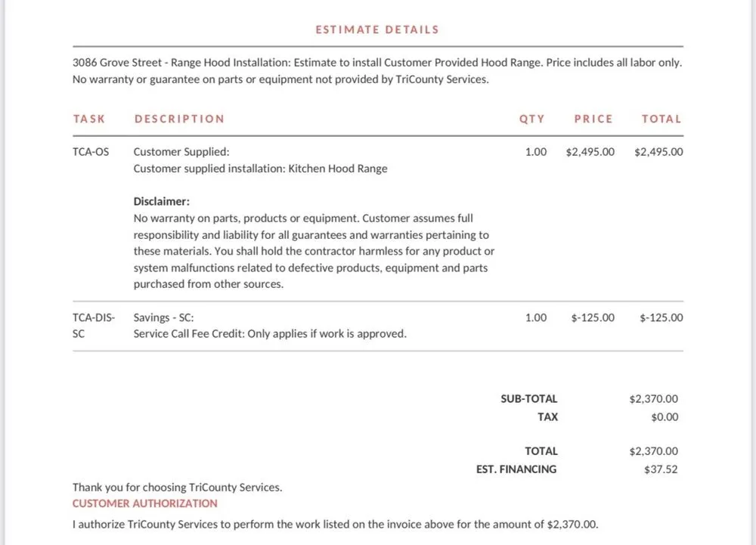Click the $-125.00 line total
The width and height of the screenshot is (756, 545).
[661, 317]
